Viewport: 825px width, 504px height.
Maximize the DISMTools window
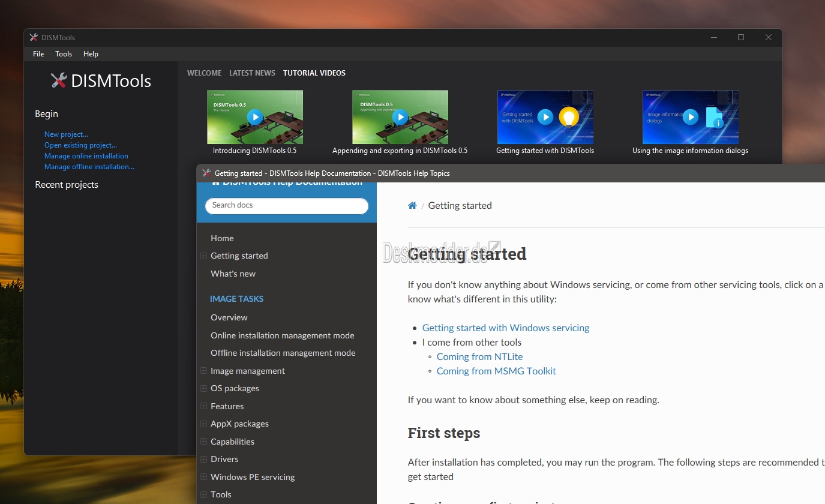[741, 37]
